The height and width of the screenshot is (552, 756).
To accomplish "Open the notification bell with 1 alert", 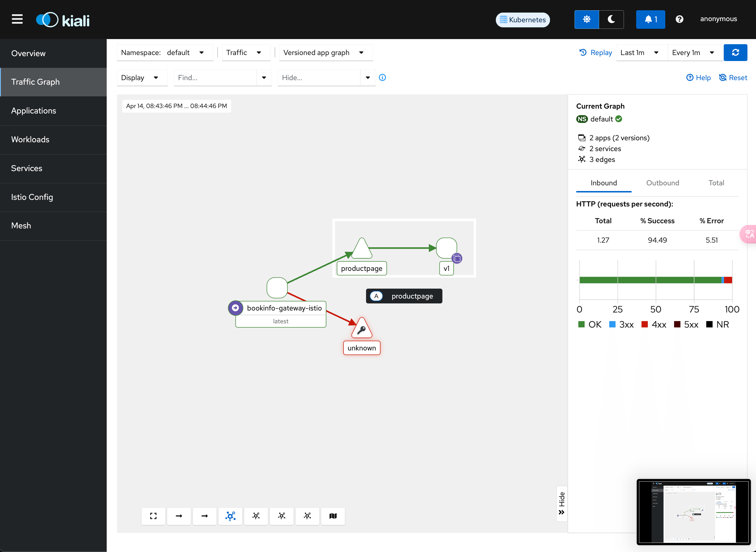I will (650, 19).
